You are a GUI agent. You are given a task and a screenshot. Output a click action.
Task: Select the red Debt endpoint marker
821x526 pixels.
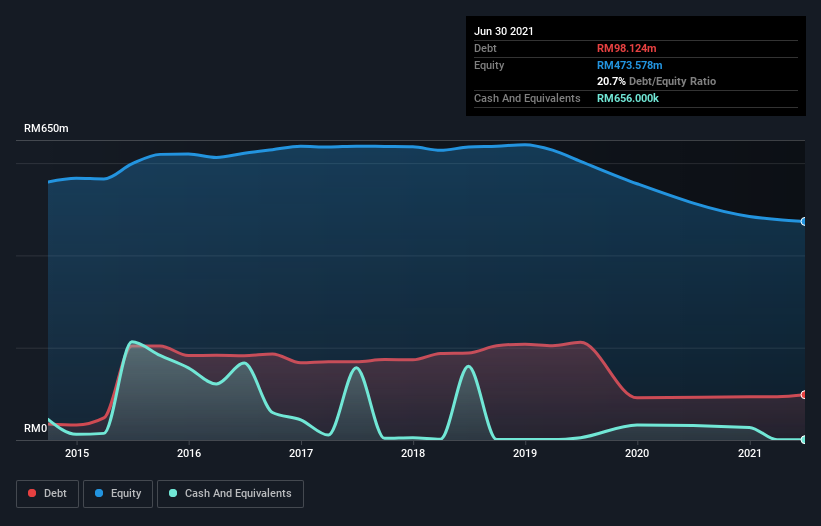pyautogui.click(x=804, y=395)
